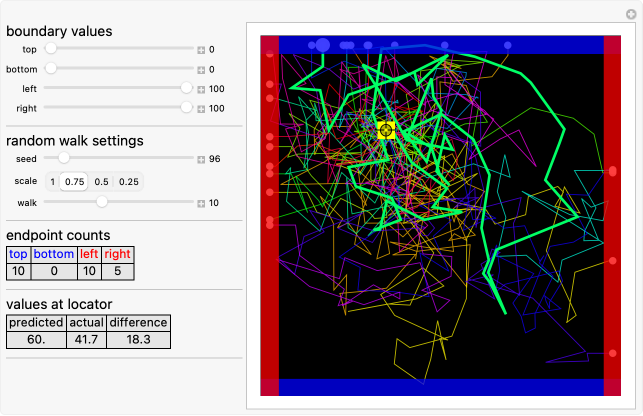The width and height of the screenshot is (643, 416).
Task: Open the plus menu icon at top-right corner
Action: point(631,14)
